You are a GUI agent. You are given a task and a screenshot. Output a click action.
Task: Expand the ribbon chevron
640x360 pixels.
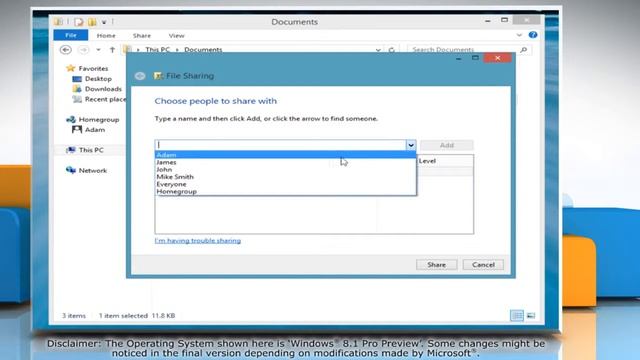[519, 35]
